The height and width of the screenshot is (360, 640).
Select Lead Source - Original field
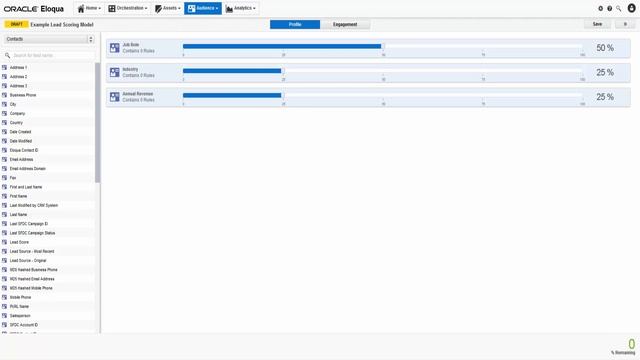click(x=48, y=260)
